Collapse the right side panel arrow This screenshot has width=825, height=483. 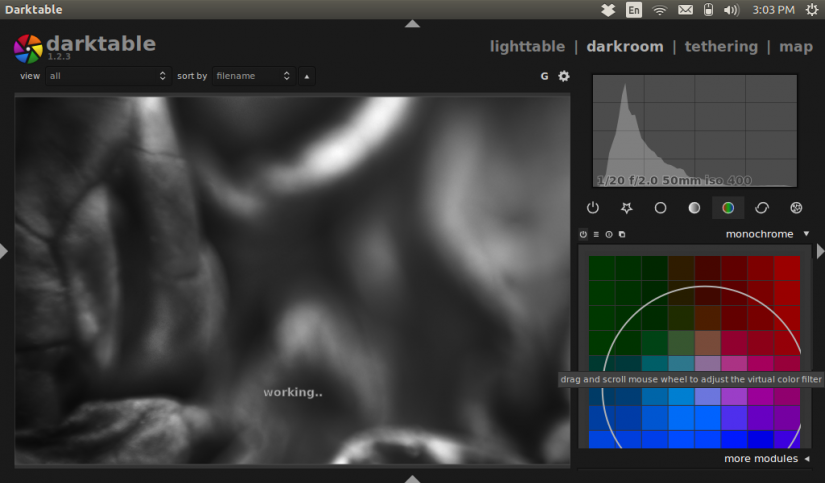tap(820, 251)
